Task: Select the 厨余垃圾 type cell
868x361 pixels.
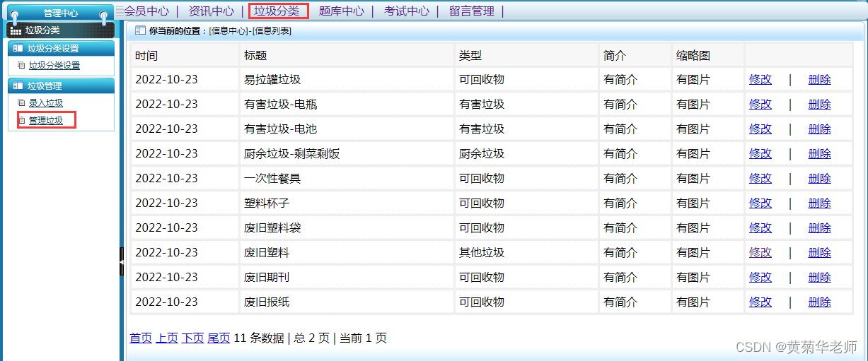Action: click(x=527, y=154)
